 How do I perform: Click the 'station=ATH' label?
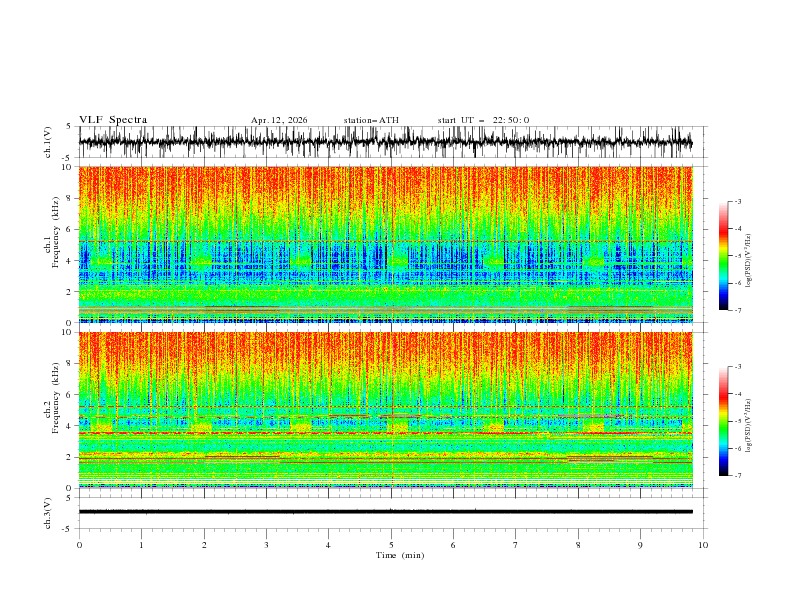[371, 120]
